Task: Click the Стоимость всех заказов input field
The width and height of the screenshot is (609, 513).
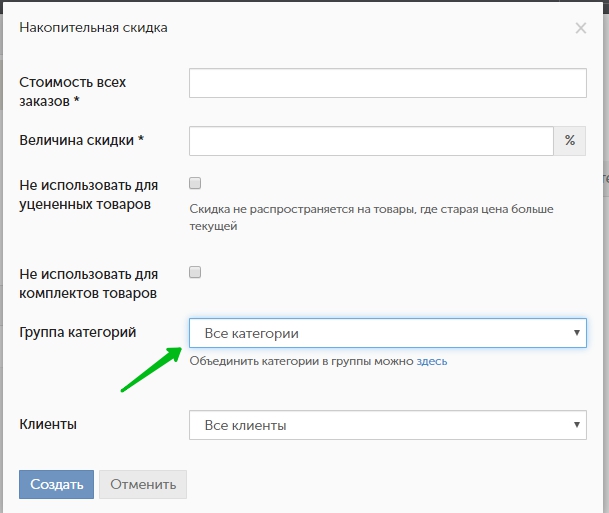Action: [x=387, y=83]
